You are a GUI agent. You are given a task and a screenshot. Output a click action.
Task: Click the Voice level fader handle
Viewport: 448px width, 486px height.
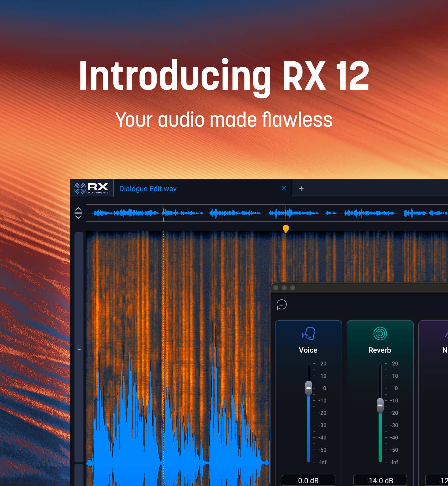(308, 388)
